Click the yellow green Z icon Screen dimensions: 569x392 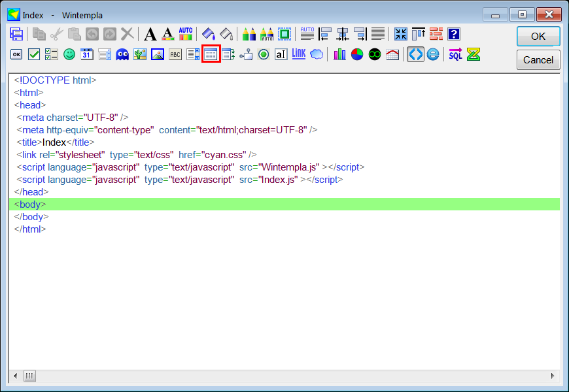point(474,55)
